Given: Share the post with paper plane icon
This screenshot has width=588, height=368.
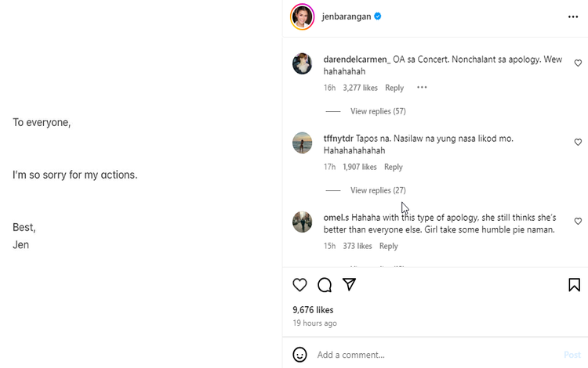Looking at the screenshot, I should (350, 285).
